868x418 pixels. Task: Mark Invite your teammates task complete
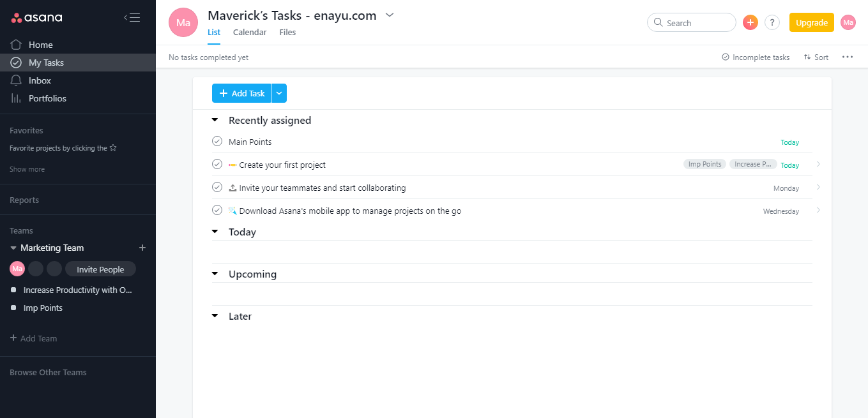click(217, 187)
